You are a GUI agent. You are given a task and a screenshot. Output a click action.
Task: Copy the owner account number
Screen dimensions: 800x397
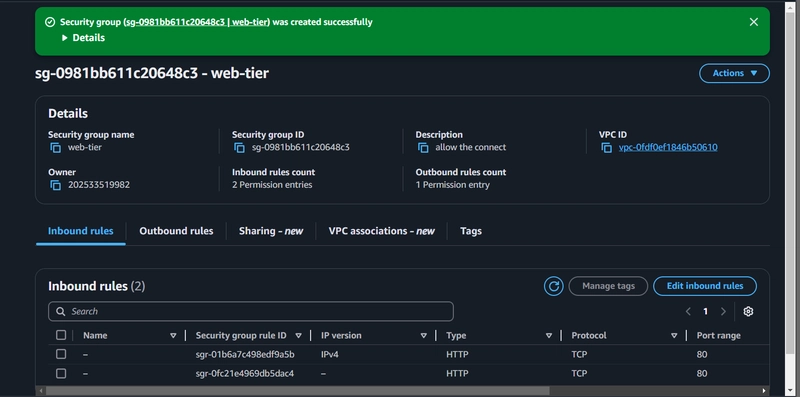coord(55,185)
